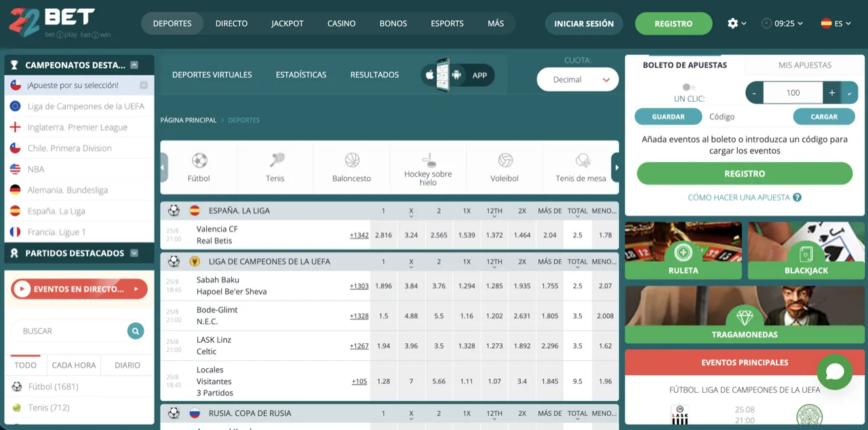Select odds 1.94 for LASK Linz win
Screen dimensions: 868x430
click(x=383, y=346)
